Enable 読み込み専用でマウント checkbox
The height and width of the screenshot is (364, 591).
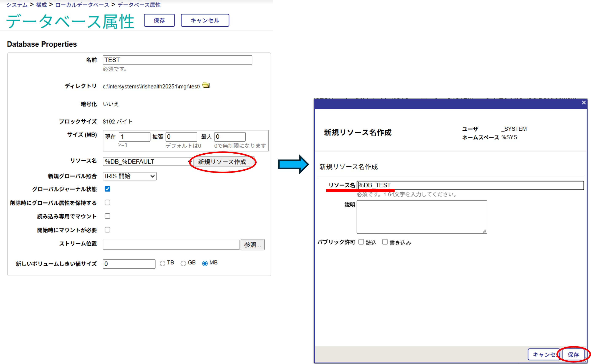pos(108,216)
